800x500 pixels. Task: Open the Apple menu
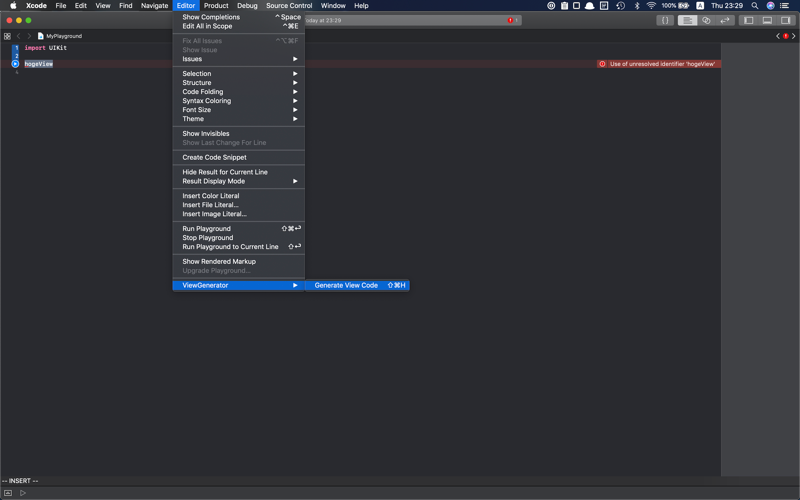[13, 6]
